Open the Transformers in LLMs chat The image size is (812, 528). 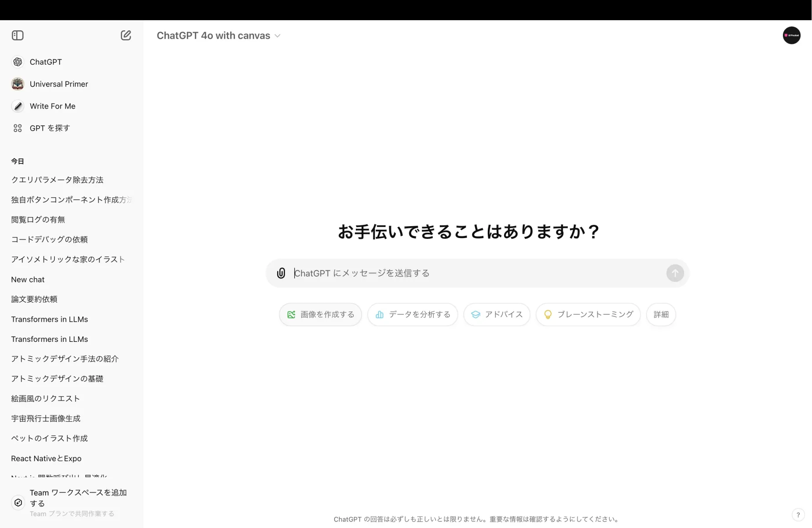49,319
